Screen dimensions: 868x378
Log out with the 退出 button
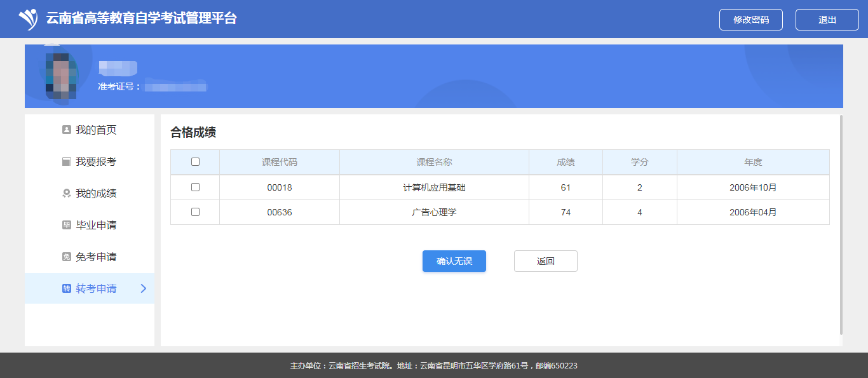pyautogui.click(x=827, y=20)
